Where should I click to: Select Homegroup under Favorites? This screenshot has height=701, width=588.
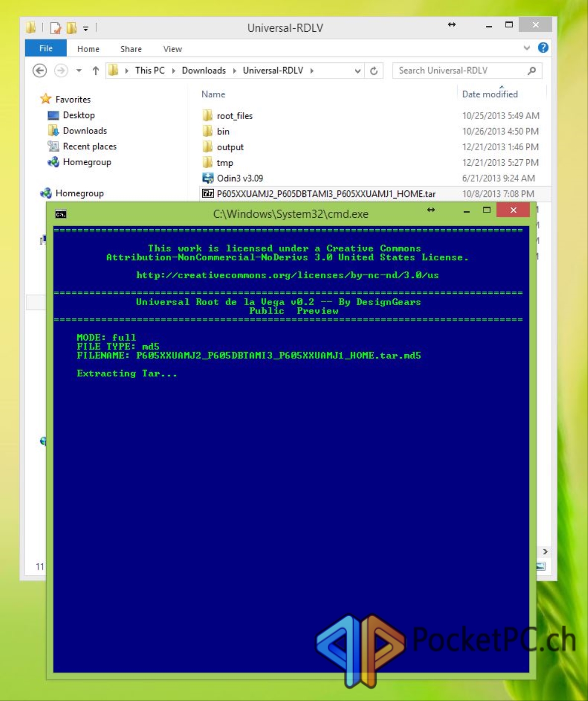click(87, 162)
